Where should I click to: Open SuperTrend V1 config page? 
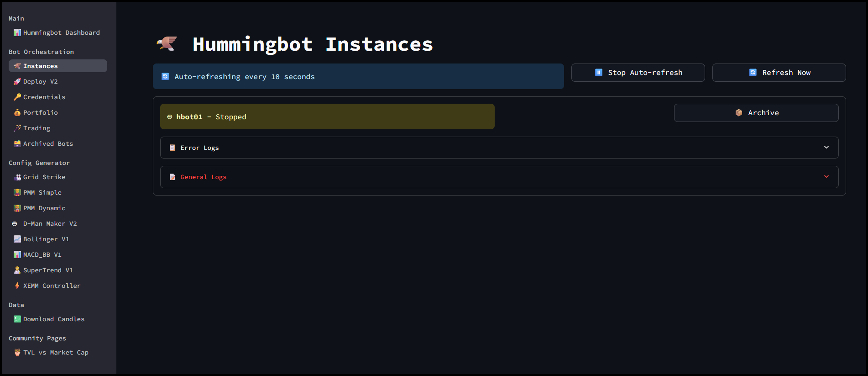coord(48,270)
